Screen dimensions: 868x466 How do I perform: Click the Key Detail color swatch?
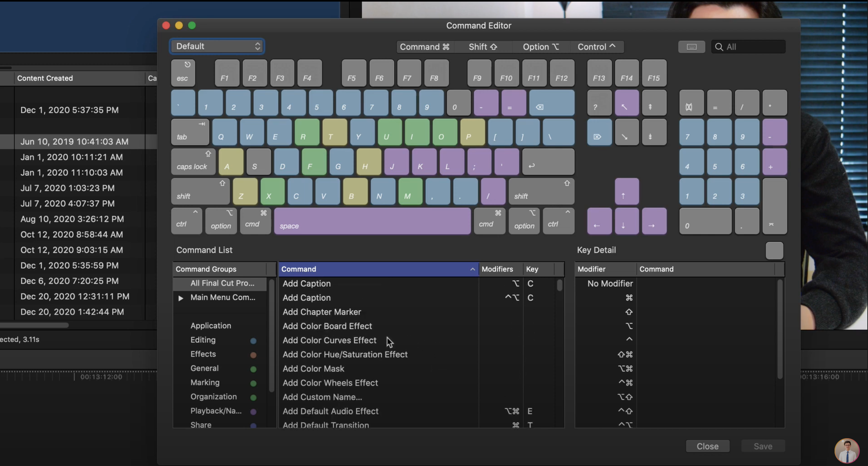pyautogui.click(x=774, y=251)
